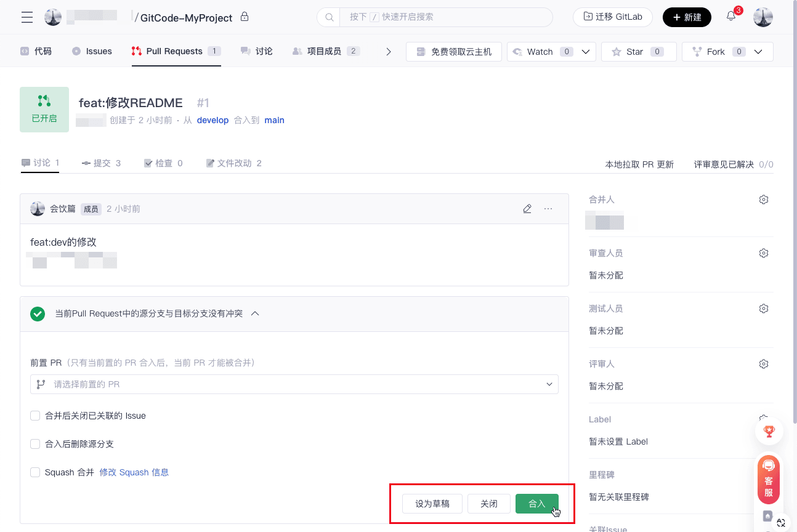This screenshot has height=532, width=797.
Task: Open settings gear for 审查人员
Action: (x=764, y=253)
